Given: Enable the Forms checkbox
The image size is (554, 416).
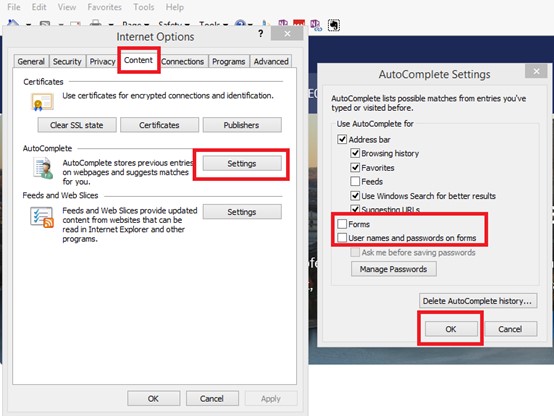Looking at the screenshot, I should pos(342,224).
